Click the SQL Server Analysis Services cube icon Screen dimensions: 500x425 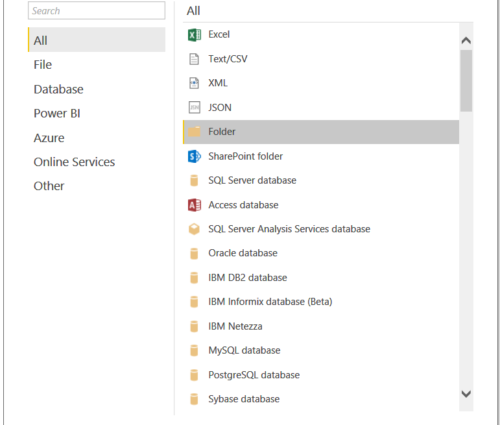click(194, 229)
